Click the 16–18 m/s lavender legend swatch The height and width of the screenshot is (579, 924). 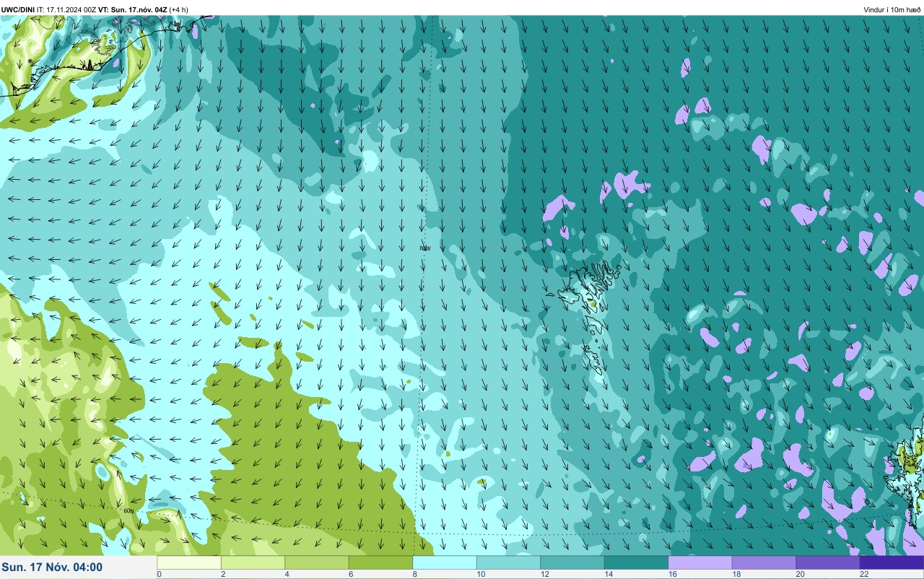pos(700,562)
